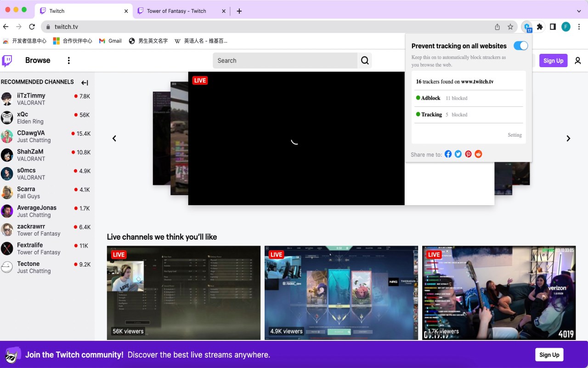Open the 4.9K viewers stream thumbnail
Viewport: 588px width, 368px height.
[341, 293]
